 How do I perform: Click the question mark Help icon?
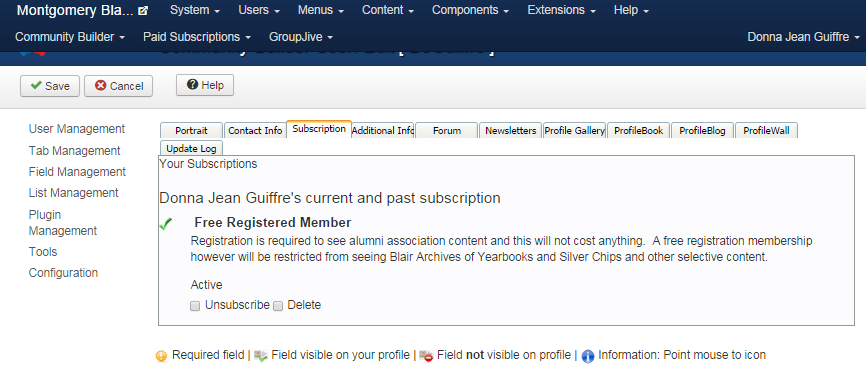(x=193, y=84)
